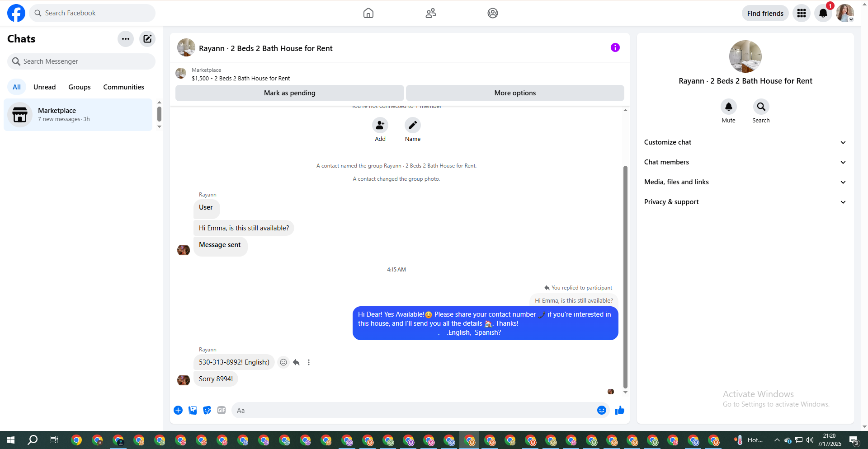Click Rayann's avatar beside 'Message sent'

[184, 250]
